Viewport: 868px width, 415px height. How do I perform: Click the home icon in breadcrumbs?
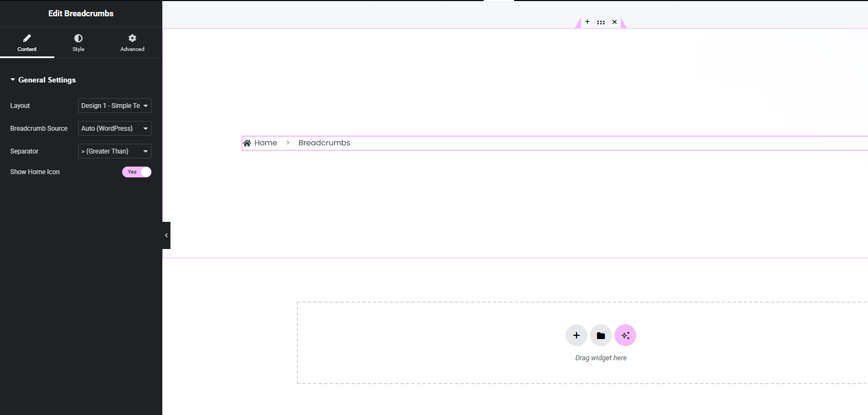(x=247, y=143)
